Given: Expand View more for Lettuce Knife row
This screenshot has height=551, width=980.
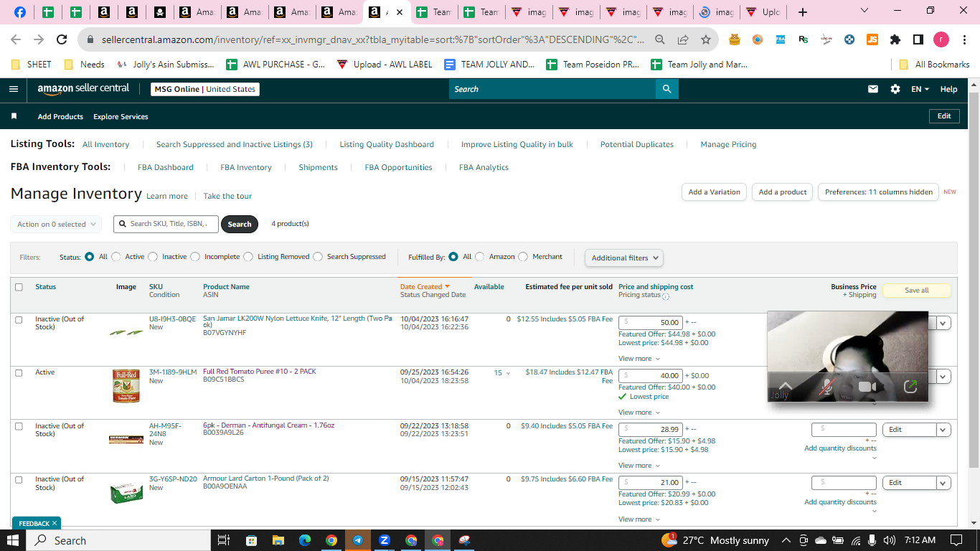Looking at the screenshot, I should (x=639, y=359).
